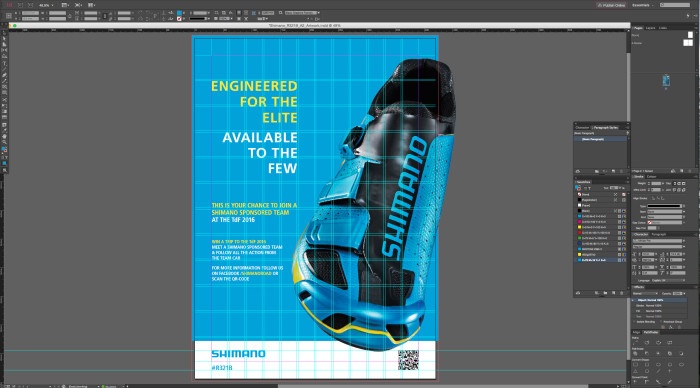Click lightning quick apply icon
Viewport: 700px width, 388px height.
click(688, 15)
